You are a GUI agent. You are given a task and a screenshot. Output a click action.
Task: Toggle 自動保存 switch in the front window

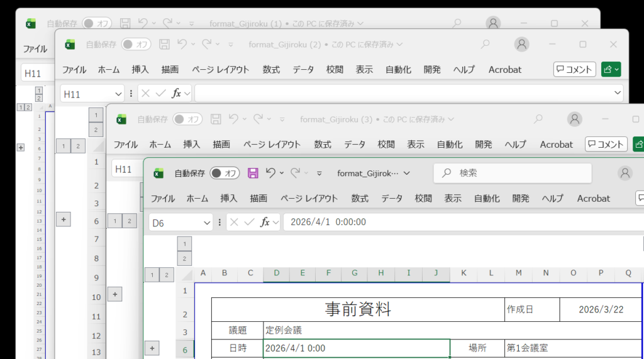[x=225, y=173]
